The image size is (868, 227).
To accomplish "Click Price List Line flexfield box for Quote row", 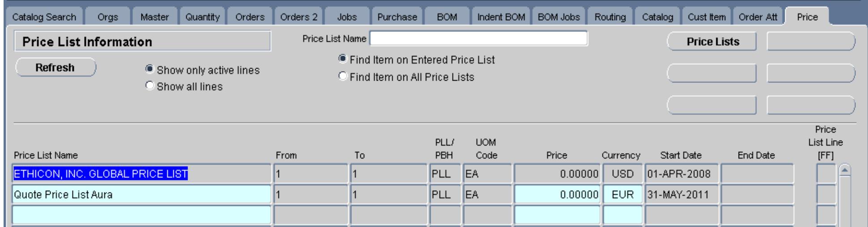I will point(825,195).
